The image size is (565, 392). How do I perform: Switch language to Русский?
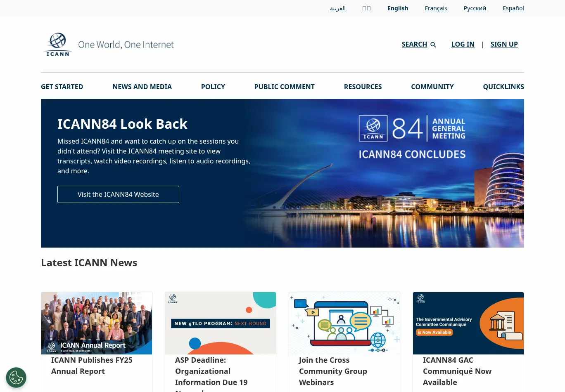pos(475,8)
